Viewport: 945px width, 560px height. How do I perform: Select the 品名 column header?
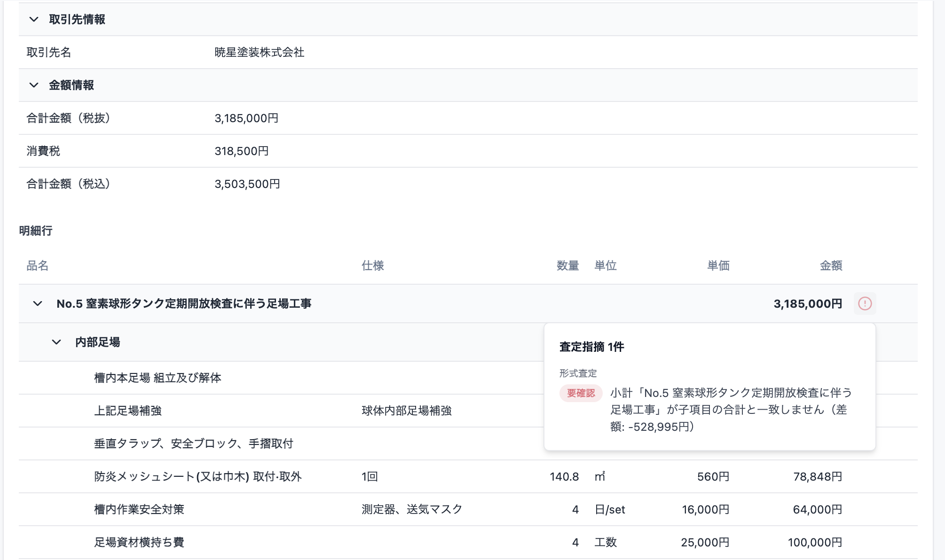pos(37,265)
